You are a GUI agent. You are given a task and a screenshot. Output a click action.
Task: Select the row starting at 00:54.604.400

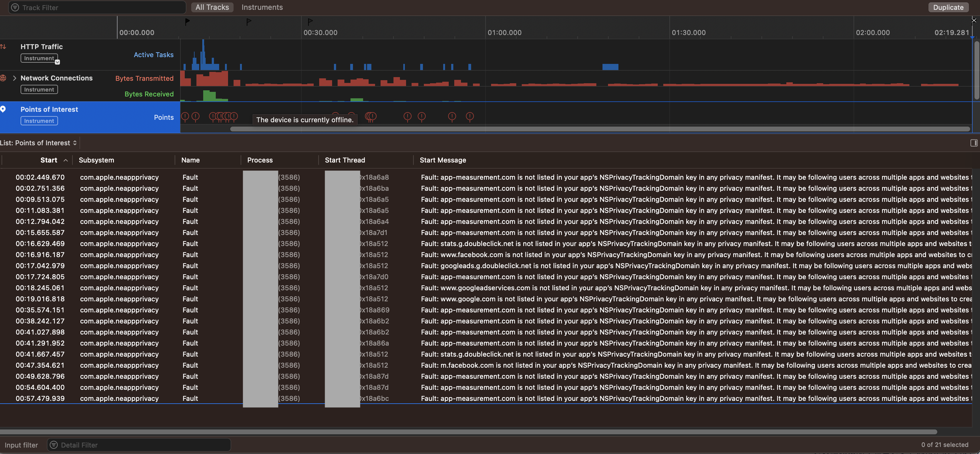[486, 387]
